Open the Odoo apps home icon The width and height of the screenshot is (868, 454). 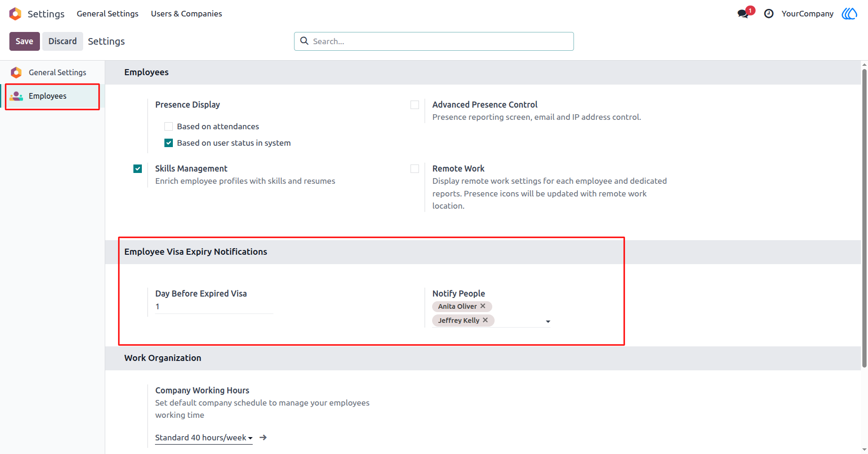pyautogui.click(x=15, y=14)
